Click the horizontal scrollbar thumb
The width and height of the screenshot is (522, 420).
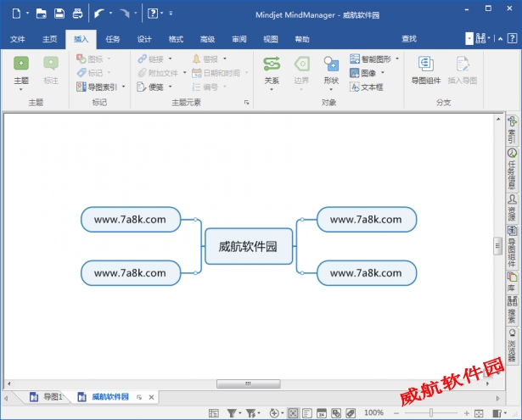point(249,384)
